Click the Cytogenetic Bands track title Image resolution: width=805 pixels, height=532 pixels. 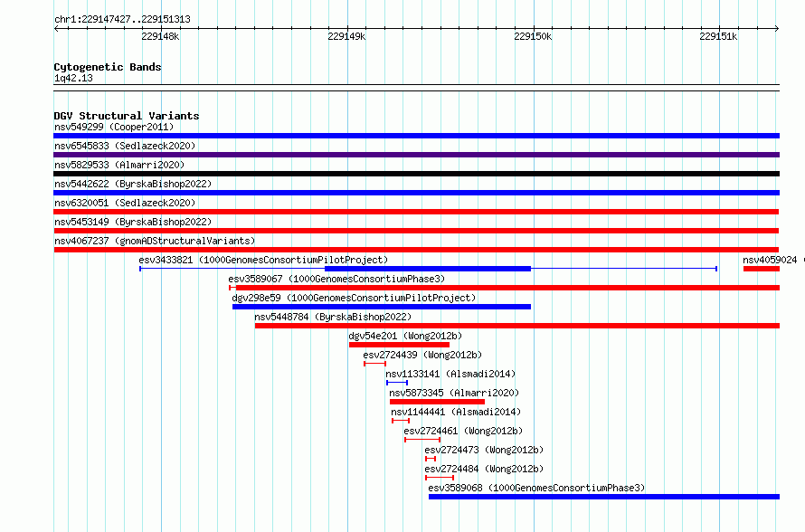point(108,67)
